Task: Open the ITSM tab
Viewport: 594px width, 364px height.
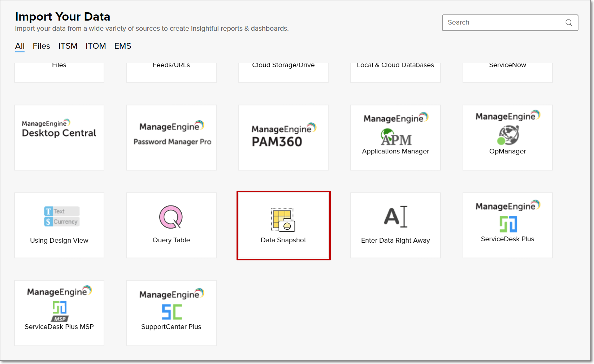Action: tap(68, 46)
